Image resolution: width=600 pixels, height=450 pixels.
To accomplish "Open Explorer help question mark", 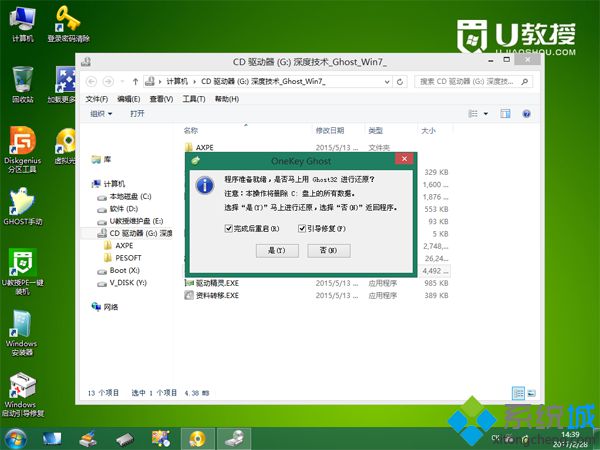I will [527, 114].
